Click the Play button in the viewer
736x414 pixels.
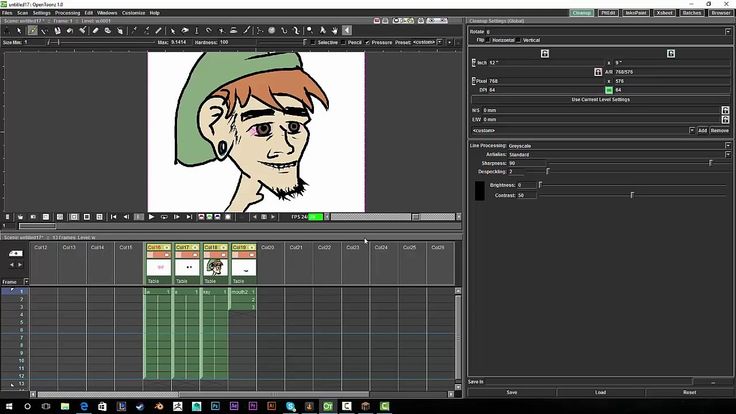(x=151, y=216)
